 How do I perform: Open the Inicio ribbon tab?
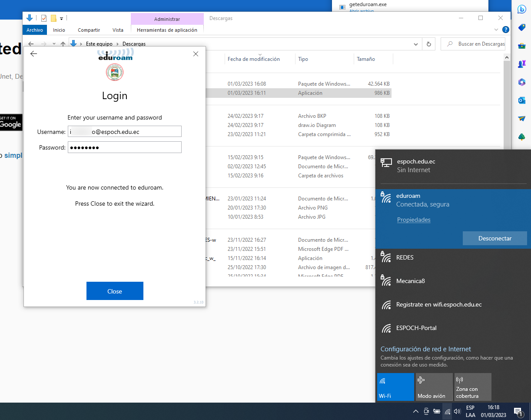[59, 30]
